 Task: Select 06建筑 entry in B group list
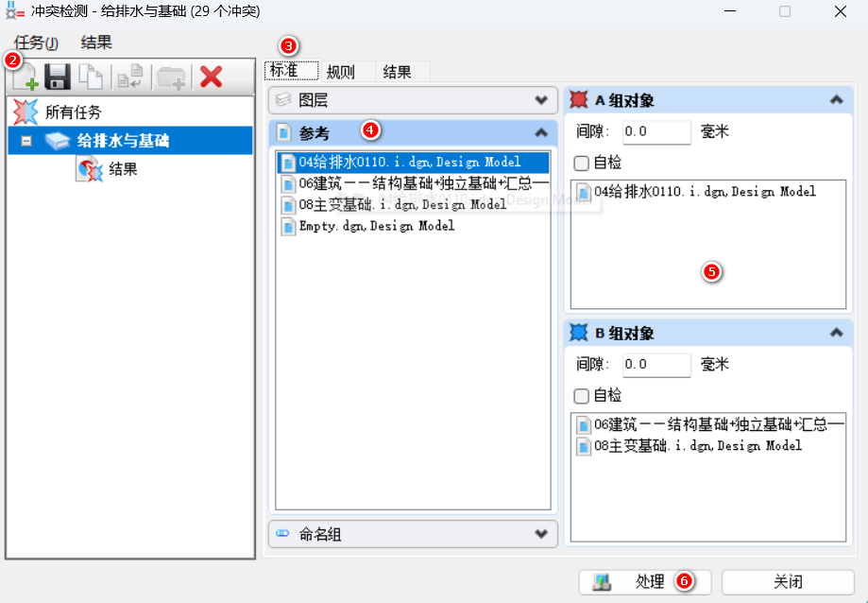pyautogui.click(x=709, y=424)
